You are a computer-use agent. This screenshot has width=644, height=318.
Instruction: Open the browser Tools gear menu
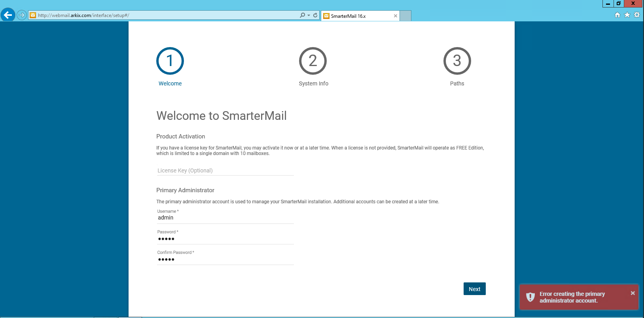point(636,15)
